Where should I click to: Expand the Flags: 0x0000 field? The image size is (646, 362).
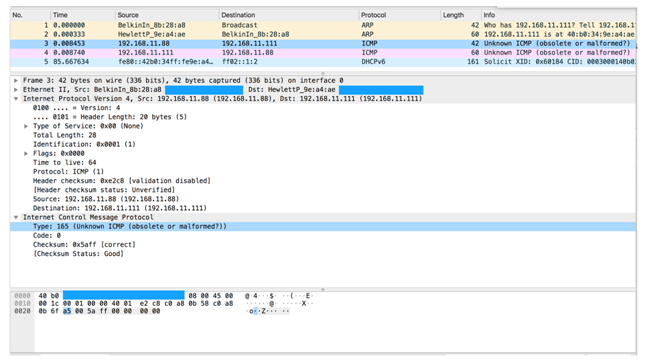tap(26, 153)
